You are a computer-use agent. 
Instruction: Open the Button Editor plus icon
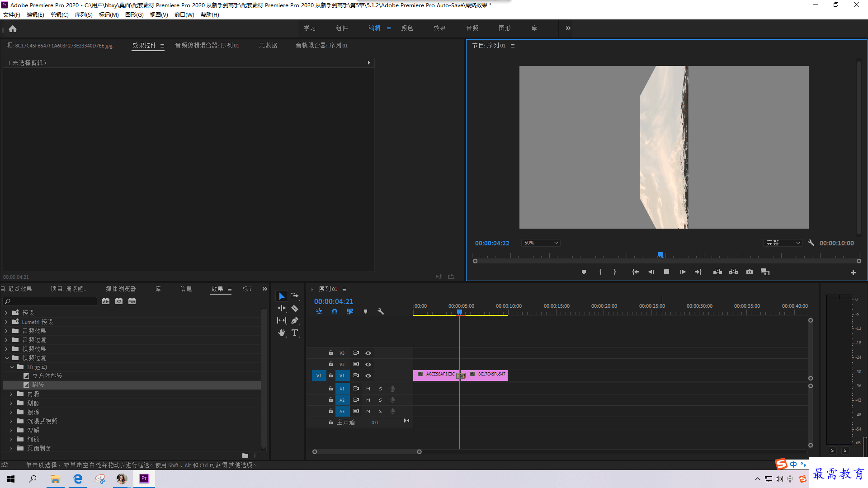853,272
